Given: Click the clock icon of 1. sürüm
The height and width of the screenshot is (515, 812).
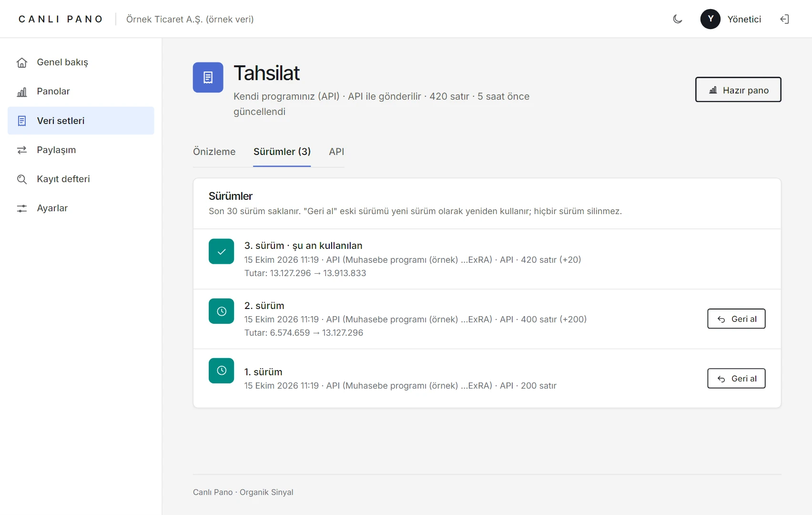Looking at the screenshot, I should point(221,371).
